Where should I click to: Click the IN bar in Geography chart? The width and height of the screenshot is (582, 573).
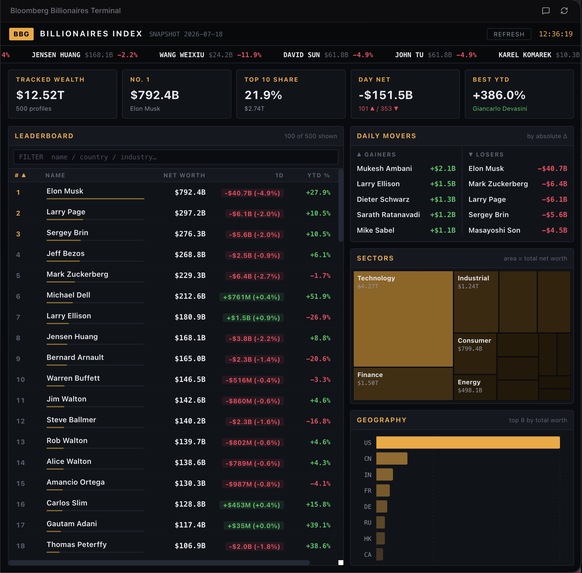385,474
